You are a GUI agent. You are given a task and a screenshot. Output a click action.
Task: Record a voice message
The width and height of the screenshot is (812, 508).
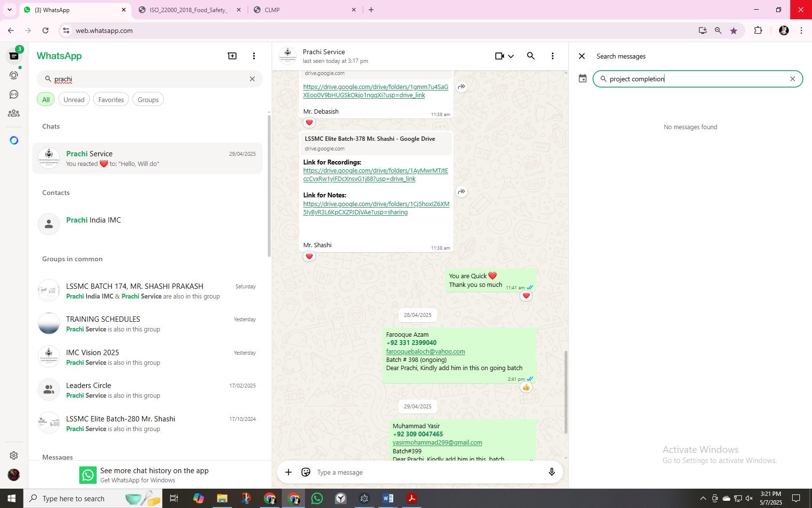(x=551, y=472)
